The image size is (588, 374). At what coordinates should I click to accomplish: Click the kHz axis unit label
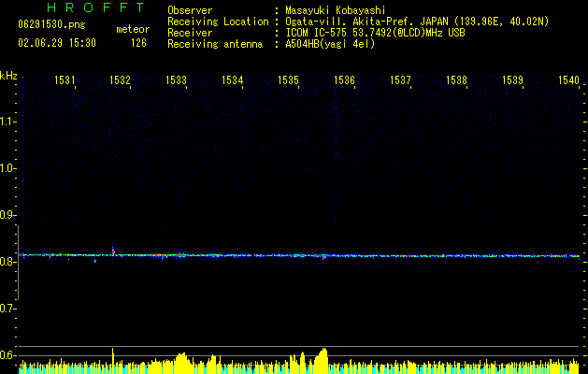[x=8, y=76]
